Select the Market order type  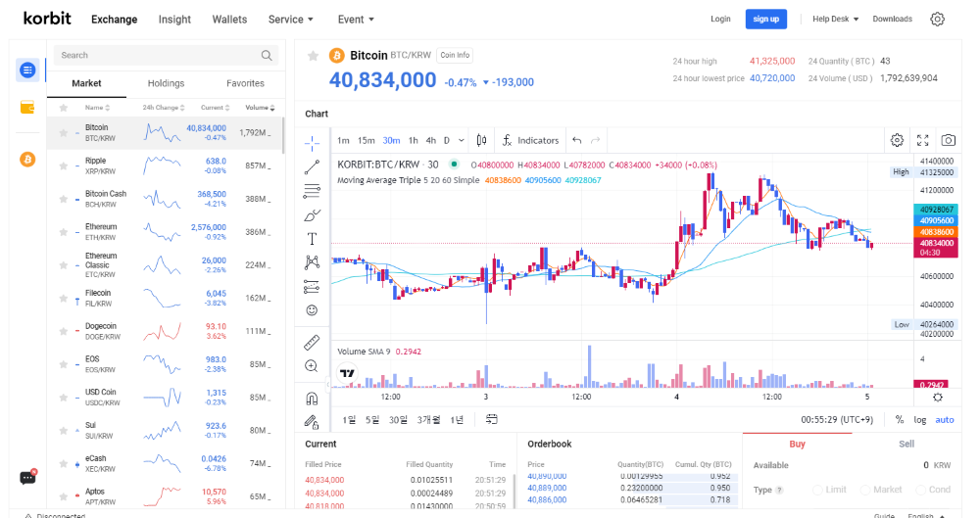tap(881, 490)
